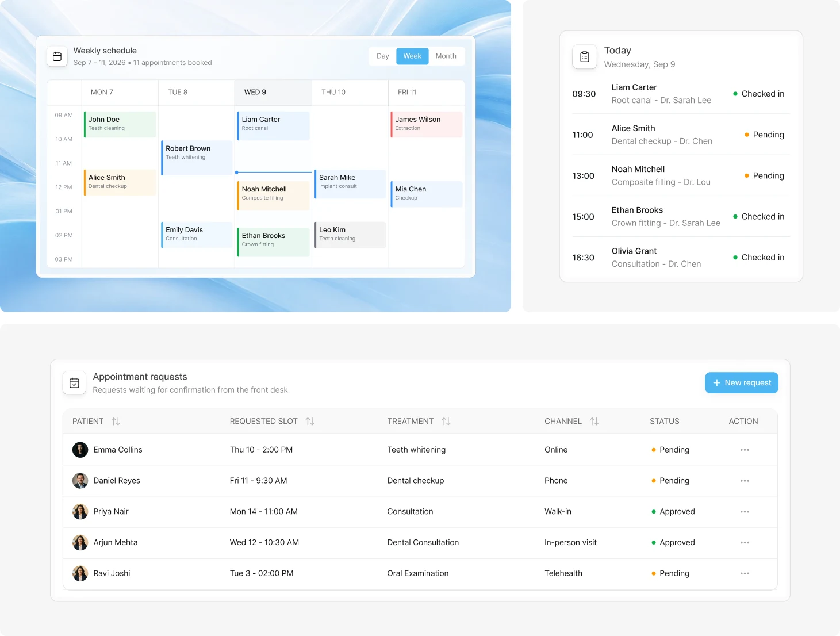This screenshot has width=840, height=636.
Task: Click 'Dental Consultation' treatment cell
Action: 423,543
